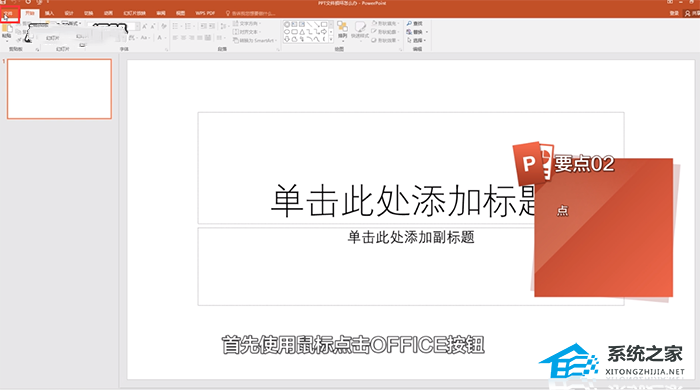The width and height of the screenshot is (700, 390).
Task: Open the 形状填充 shape fill dropdown
Action: [x=385, y=23]
